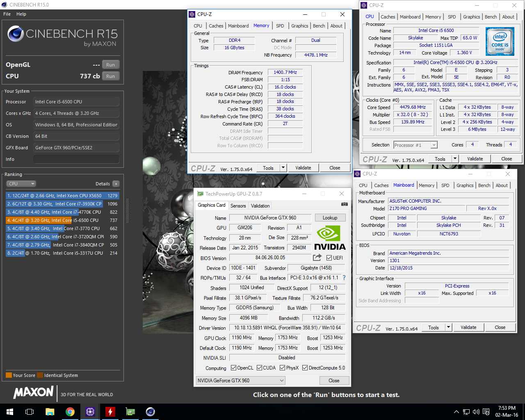Click the CPU-Z Memory window title icon
525x420 pixels.
coord(192,14)
